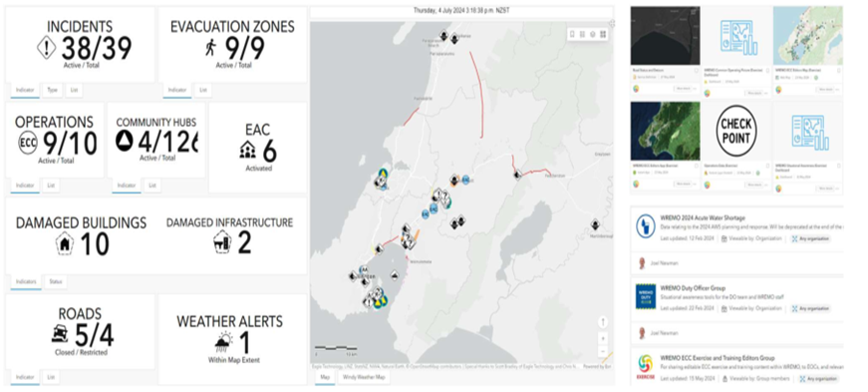Open the basemap gallery grid icon
The width and height of the screenshot is (868, 392).
click(603, 34)
